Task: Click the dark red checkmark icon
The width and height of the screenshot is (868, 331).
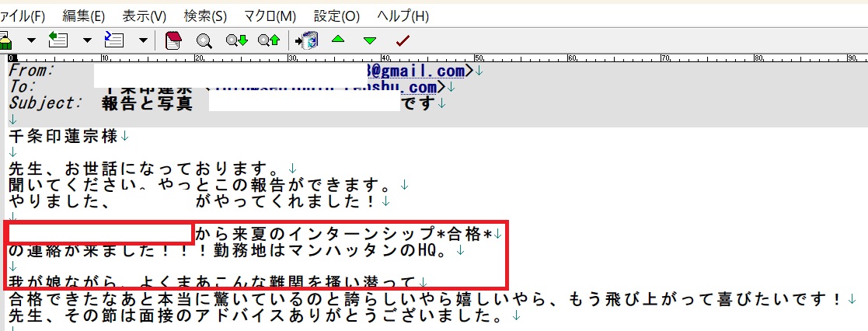Action: (403, 40)
